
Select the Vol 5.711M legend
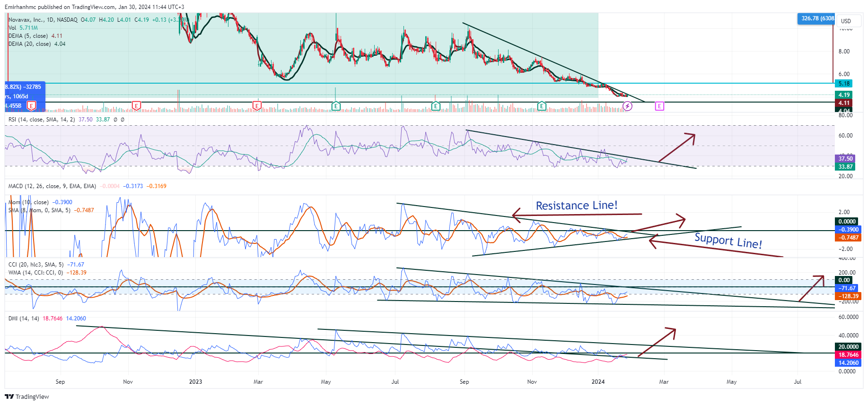point(23,28)
